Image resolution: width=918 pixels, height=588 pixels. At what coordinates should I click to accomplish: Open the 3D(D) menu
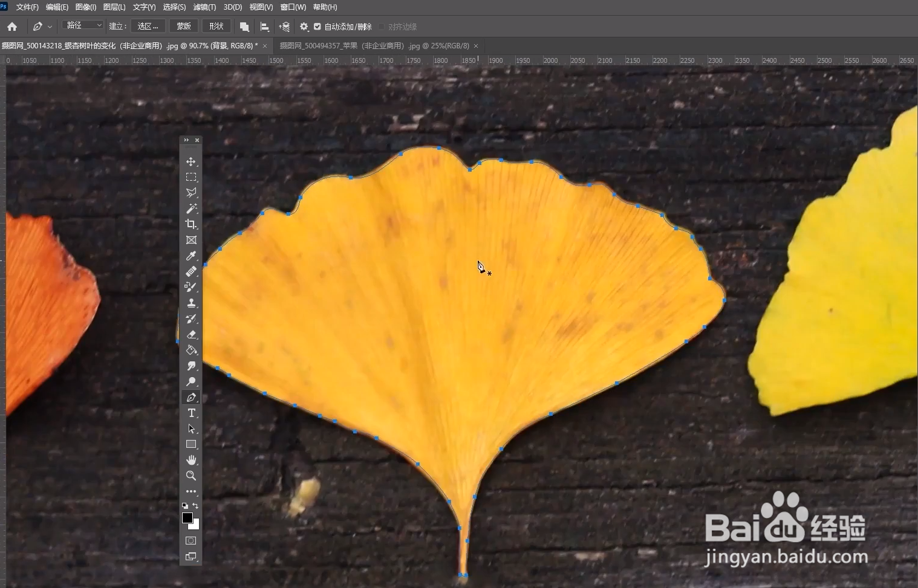pos(233,7)
